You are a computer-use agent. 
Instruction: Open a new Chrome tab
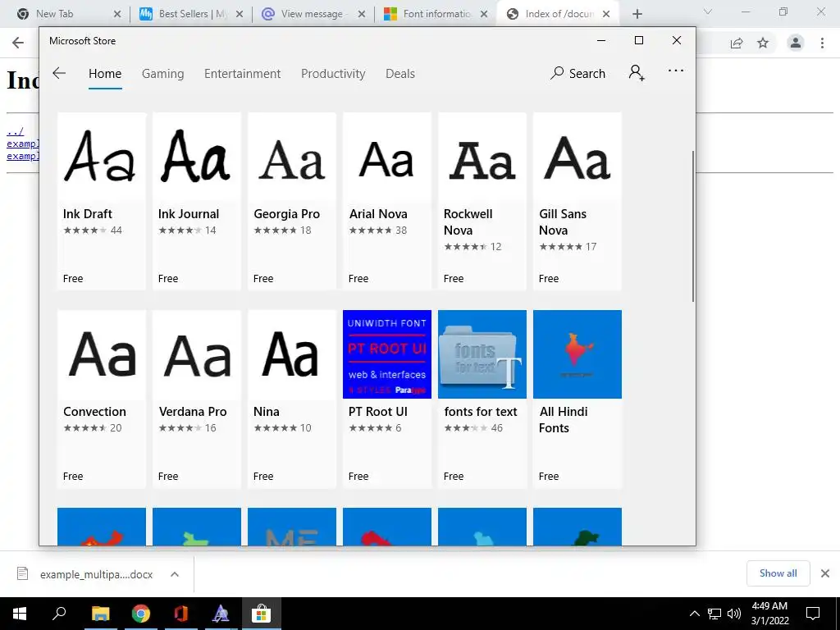(637, 14)
